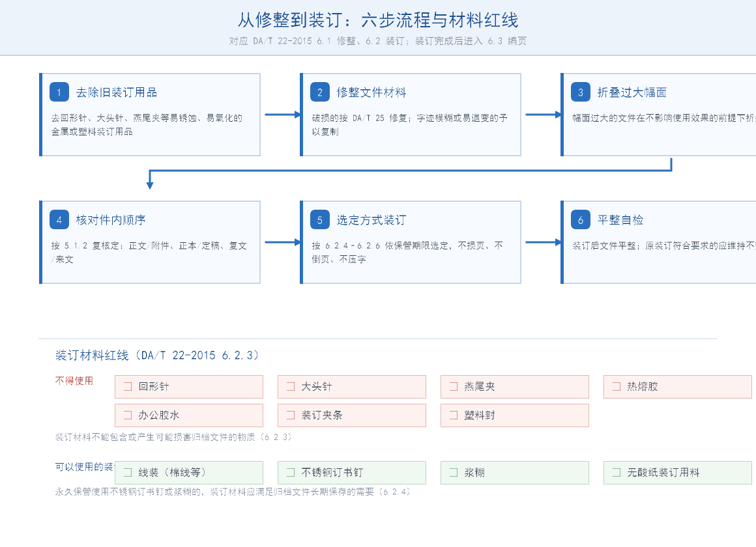Select the 浆糊 checkbox
Image resolution: width=756 pixels, height=547 pixels.
point(454,472)
